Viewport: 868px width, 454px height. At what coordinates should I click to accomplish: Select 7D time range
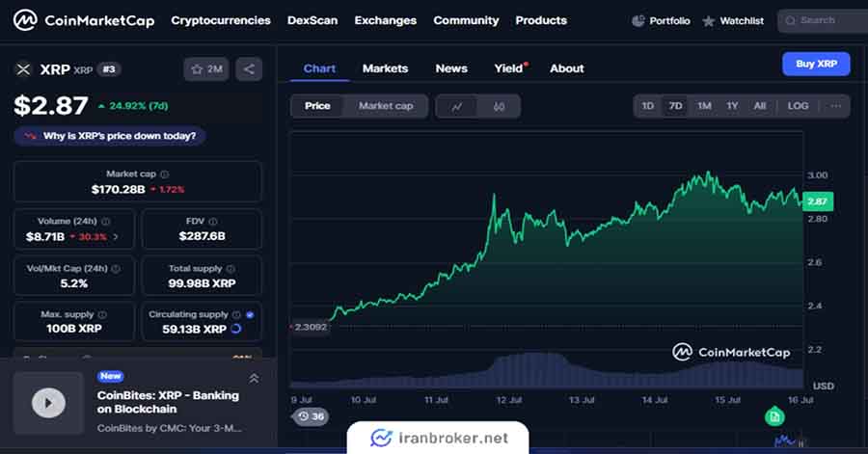pos(675,106)
